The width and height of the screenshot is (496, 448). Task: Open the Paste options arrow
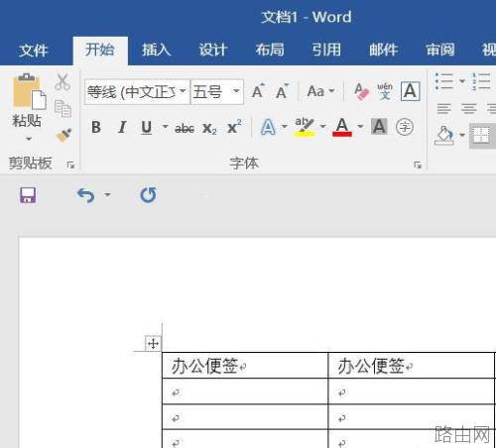(29, 139)
